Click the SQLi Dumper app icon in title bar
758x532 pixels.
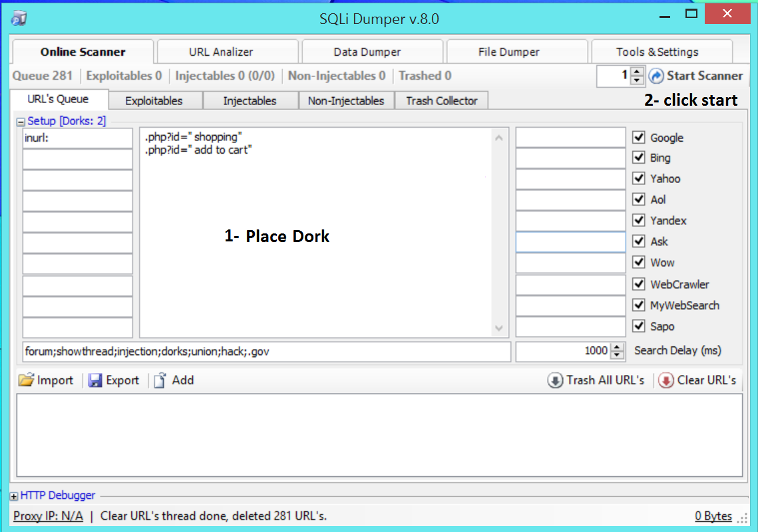click(x=19, y=19)
